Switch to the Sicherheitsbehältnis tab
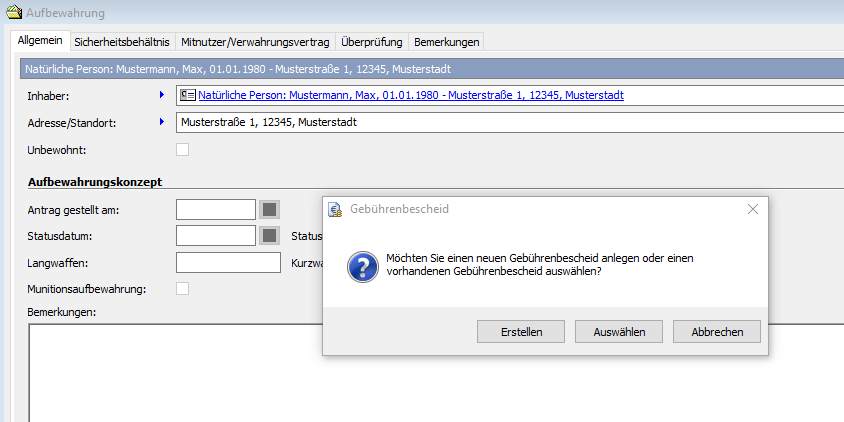Screen dimensions: 844x422 (x=121, y=42)
